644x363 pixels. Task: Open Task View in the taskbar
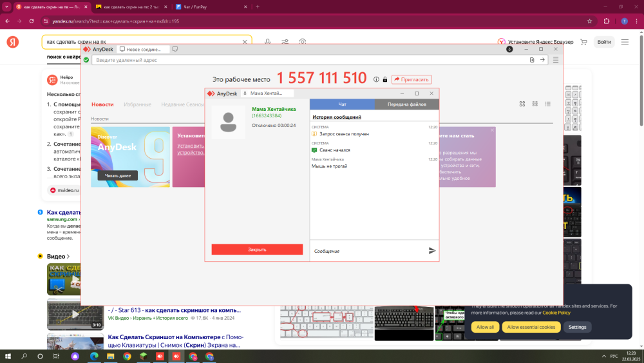click(56, 356)
